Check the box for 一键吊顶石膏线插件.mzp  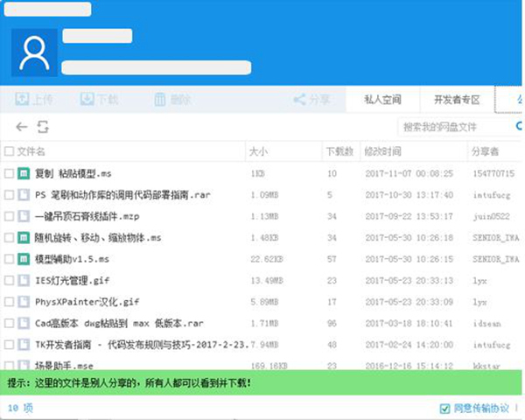(x=9, y=216)
